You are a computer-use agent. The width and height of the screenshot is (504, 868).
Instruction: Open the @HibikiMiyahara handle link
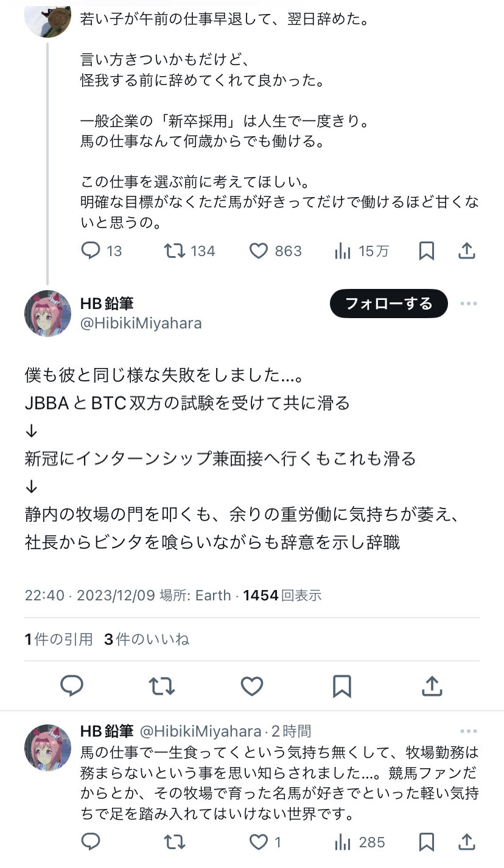[141, 324]
